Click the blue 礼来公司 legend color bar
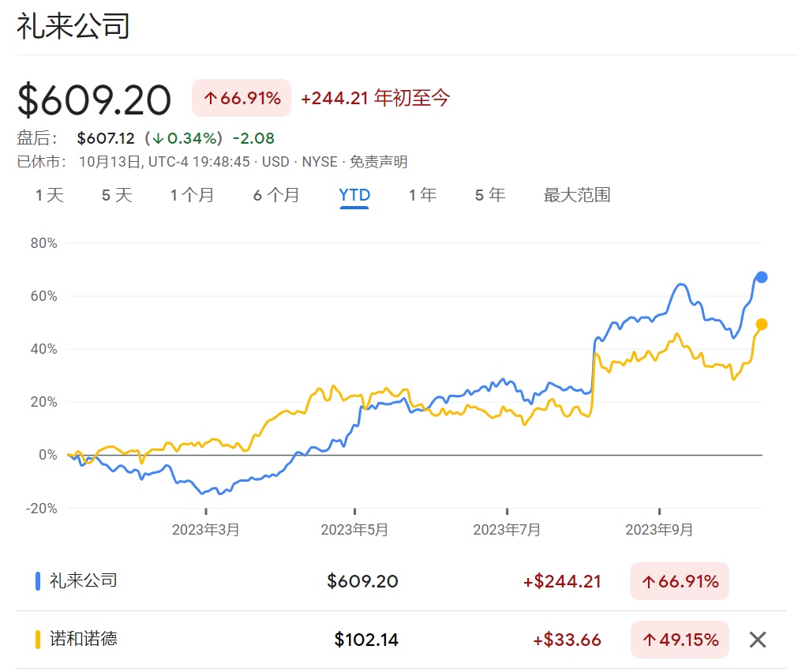Viewport: 798px width, 672px height. pyautogui.click(x=37, y=581)
